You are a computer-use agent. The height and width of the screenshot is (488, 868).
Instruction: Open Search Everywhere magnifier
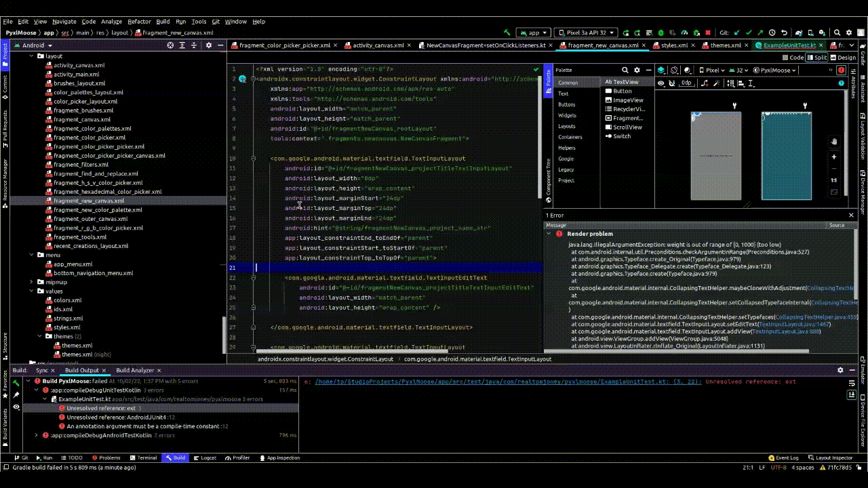[x=837, y=31]
